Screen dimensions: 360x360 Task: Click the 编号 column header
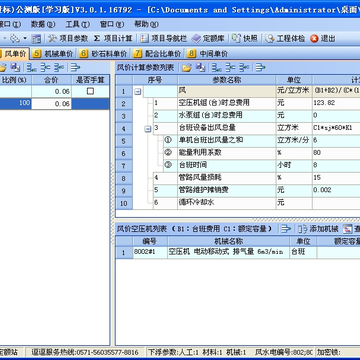tap(150, 241)
